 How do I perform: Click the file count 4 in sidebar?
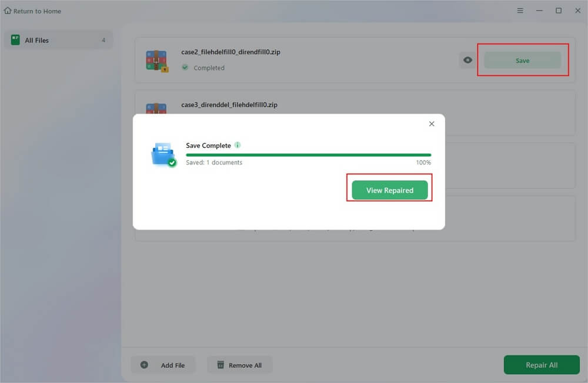coord(103,40)
